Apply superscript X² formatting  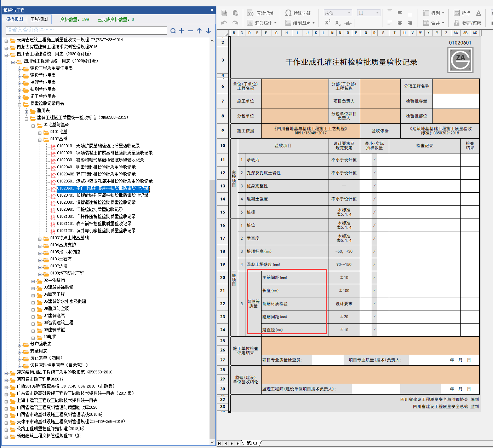[327, 23]
